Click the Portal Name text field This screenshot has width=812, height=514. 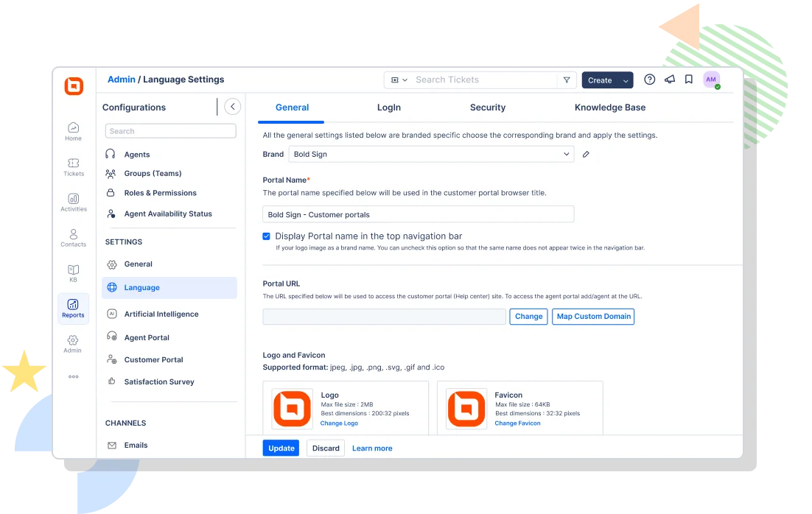tap(419, 214)
